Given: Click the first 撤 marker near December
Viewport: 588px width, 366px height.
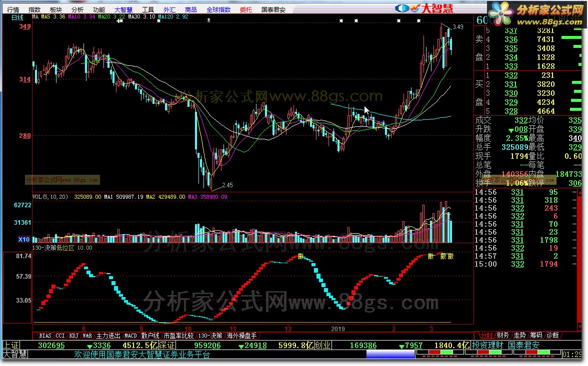Looking at the screenshot, I should (301, 256).
